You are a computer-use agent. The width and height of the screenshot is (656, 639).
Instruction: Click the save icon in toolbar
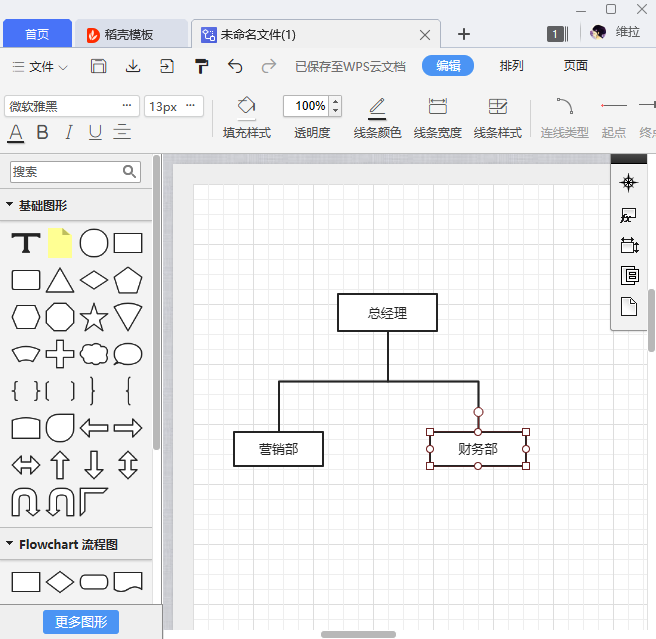click(99, 66)
